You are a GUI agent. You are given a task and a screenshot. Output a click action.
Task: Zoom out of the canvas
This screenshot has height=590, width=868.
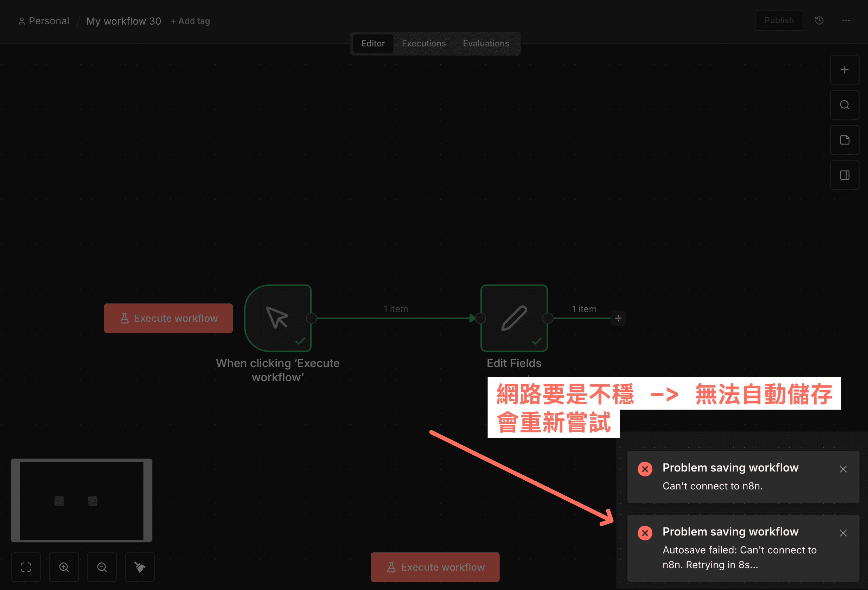[x=102, y=566]
